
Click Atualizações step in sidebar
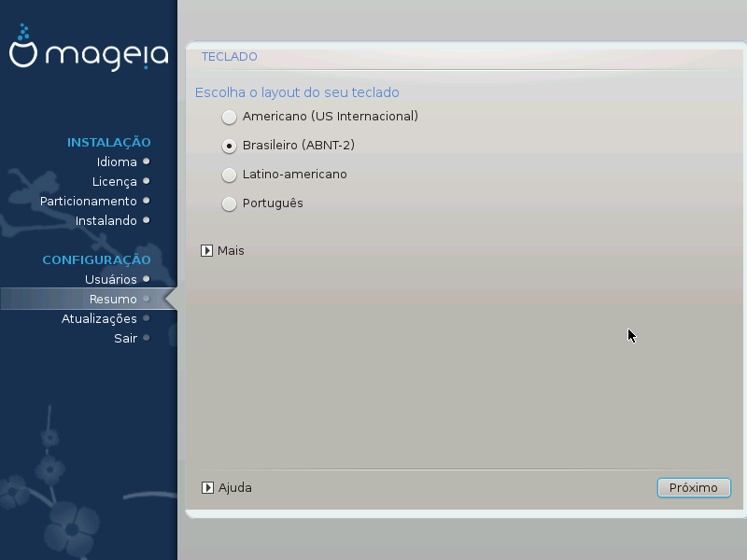99,318
